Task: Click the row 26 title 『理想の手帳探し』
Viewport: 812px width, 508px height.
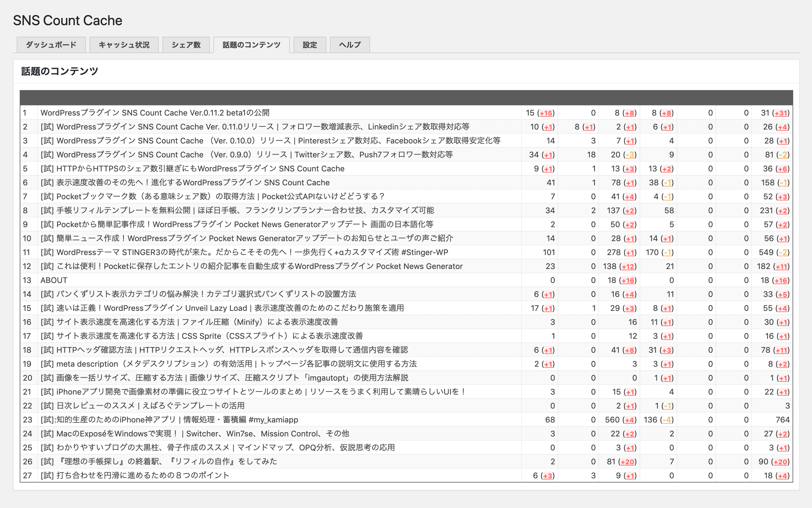Action: [x=159, y=461]
